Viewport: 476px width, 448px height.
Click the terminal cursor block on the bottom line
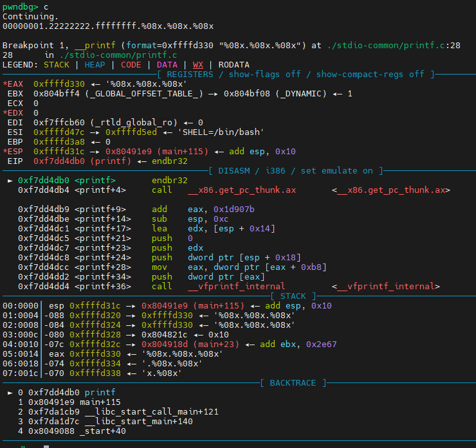46,445
